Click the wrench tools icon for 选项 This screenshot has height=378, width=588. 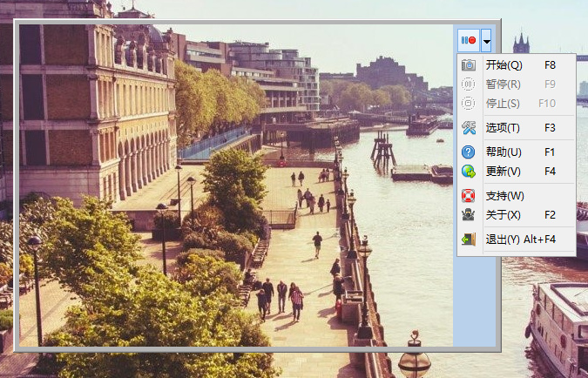click(x=469, y=128)
